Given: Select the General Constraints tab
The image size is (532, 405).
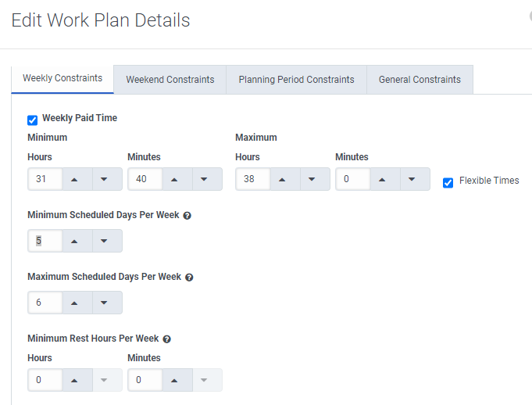Looking at the screenshot, I should click(420, 79).
